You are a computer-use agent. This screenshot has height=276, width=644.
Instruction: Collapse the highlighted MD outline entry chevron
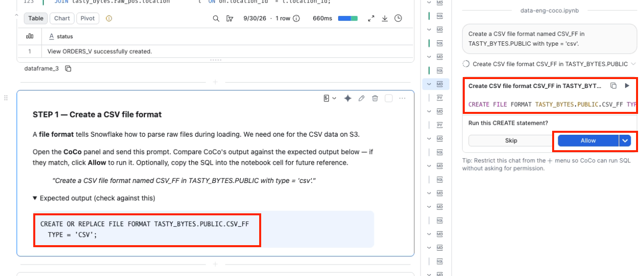(x=429, y=84)
